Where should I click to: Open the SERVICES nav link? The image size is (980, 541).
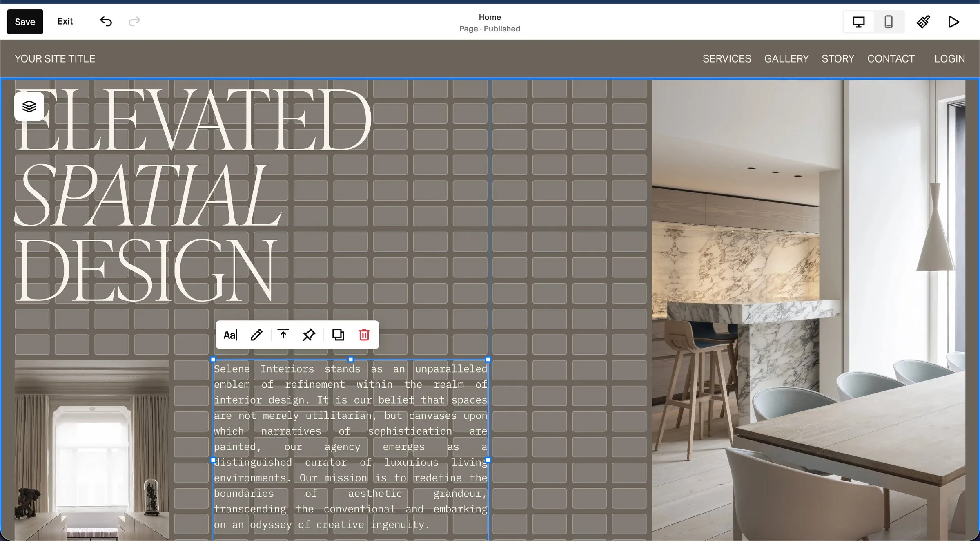tap(727, 59)
